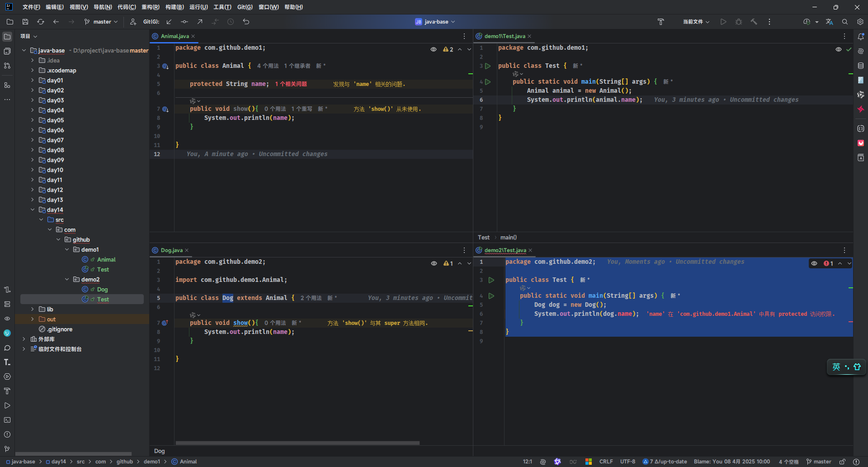Collapse the day14 folder in project tree
Image resolution: width=868 pixels, height=467 pixels.
pos(33,210)
